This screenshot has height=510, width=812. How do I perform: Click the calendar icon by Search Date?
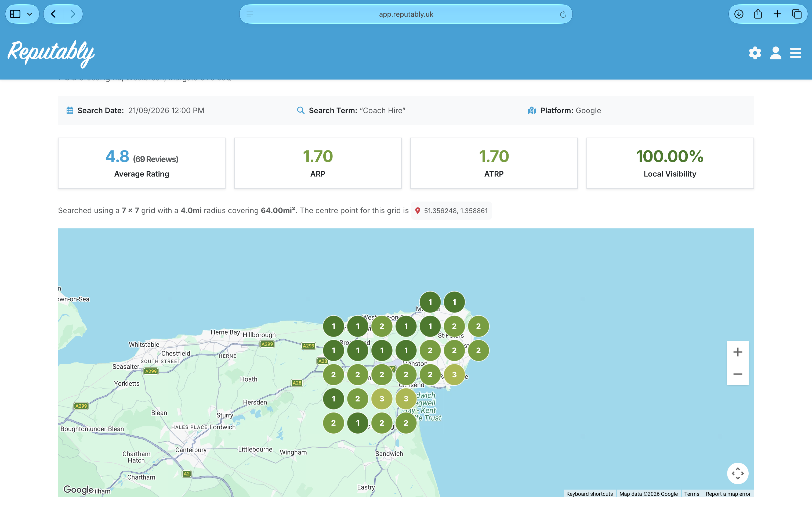coord(70,111)
